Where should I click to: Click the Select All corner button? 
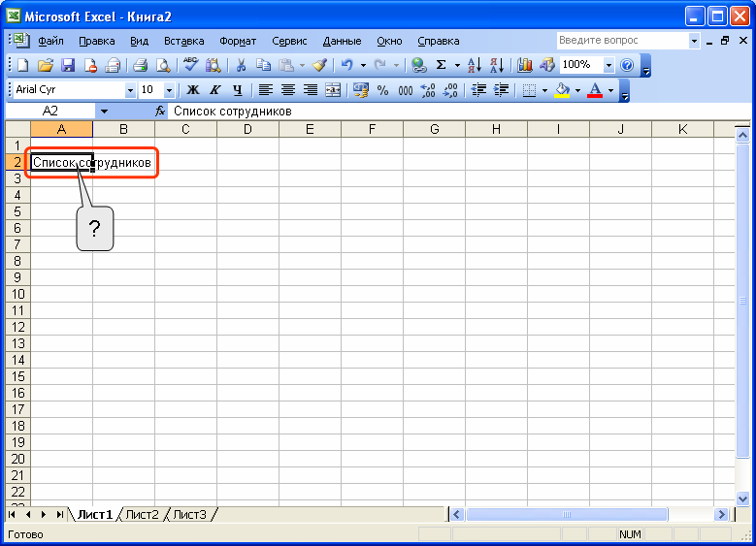[17, 129]
